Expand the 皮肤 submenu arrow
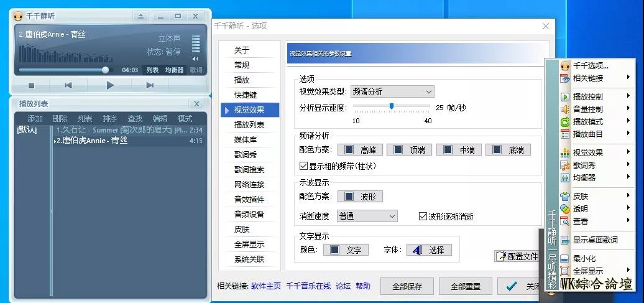Screen dimensions: 644x303 click(628, 196)
